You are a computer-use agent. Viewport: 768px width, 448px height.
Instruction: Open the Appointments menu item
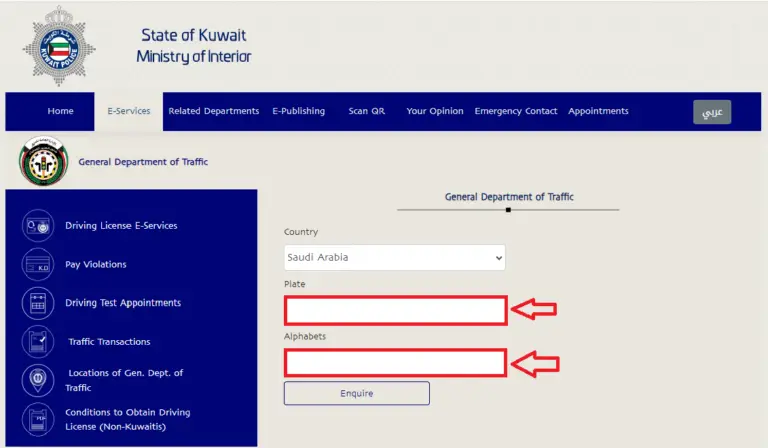pyautogui.click(x=598, y=111)
